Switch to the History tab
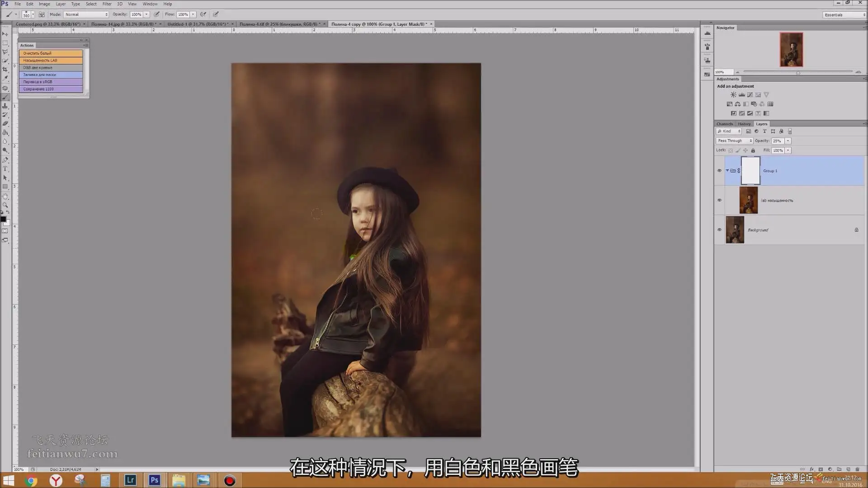This screenshot has width=868, height=488. (x=744, y=124)
